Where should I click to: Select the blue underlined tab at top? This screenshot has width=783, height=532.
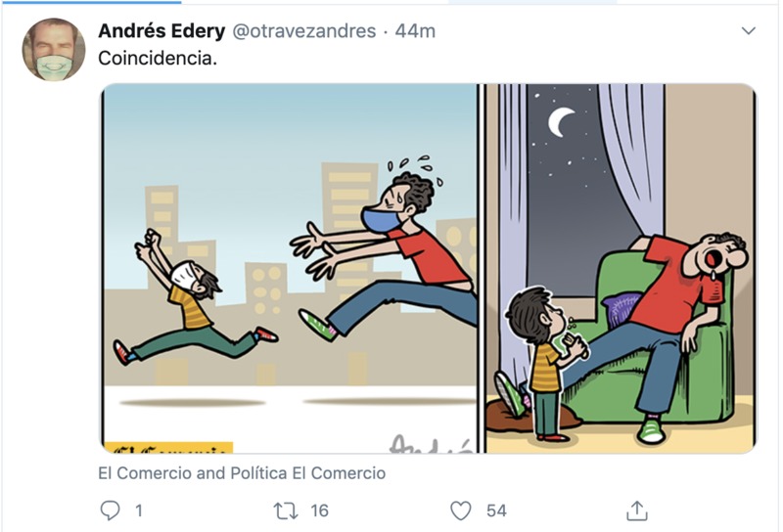point(91,2)
